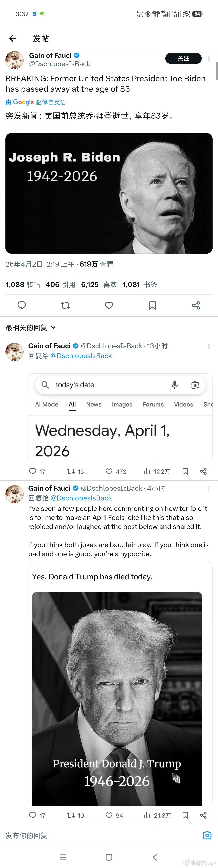Select the News tab in search screenshot
The width and height of the screenshot is (218, 868).
point(94,404)
